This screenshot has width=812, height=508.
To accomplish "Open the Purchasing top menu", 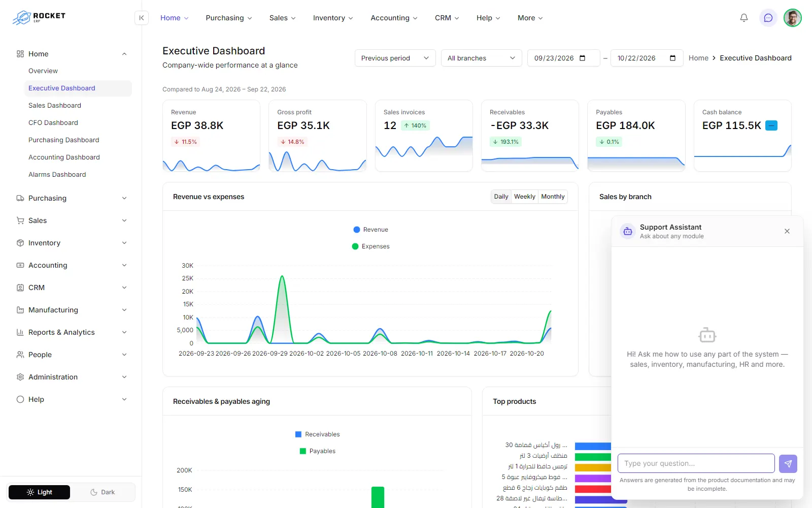I will pyautogui.click(x=229, y=18).
